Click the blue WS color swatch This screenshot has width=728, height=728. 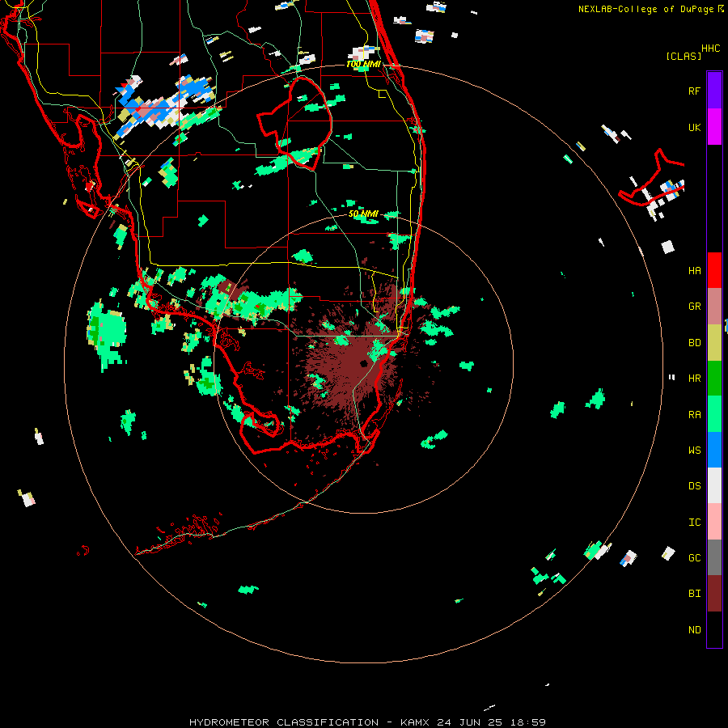point(714,450)
